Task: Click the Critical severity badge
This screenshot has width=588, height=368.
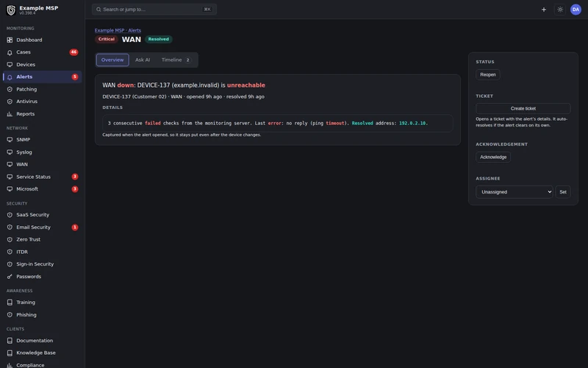Action: (x=107, y=39)
